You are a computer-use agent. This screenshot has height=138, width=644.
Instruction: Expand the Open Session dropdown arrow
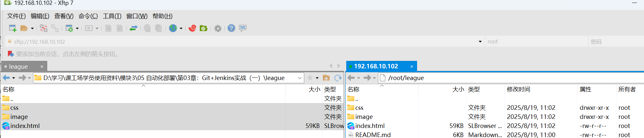click(32, 29)
